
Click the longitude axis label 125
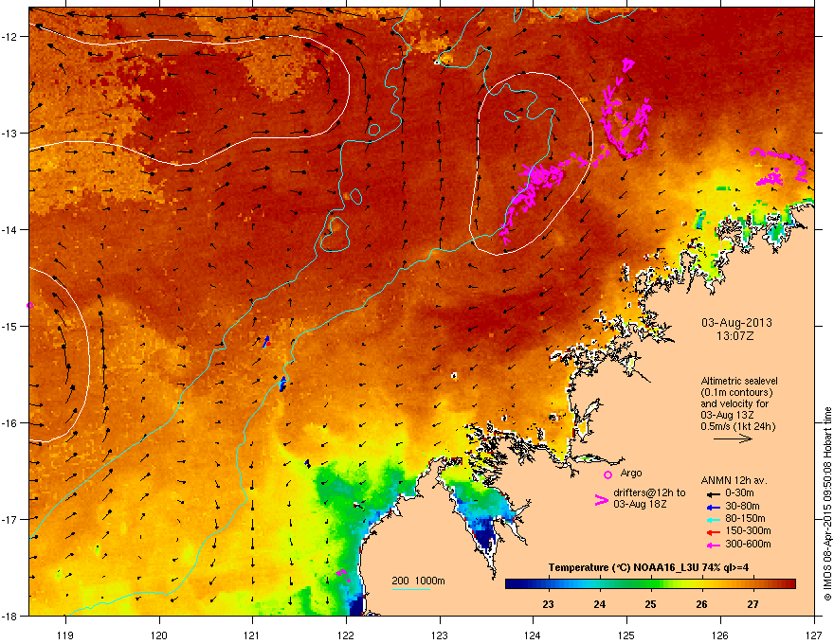626,635
